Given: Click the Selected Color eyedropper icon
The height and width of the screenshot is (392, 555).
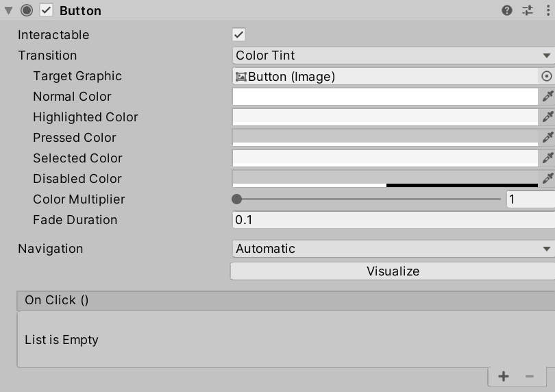Looking at the screenshot, I should (x=547, y=158).
